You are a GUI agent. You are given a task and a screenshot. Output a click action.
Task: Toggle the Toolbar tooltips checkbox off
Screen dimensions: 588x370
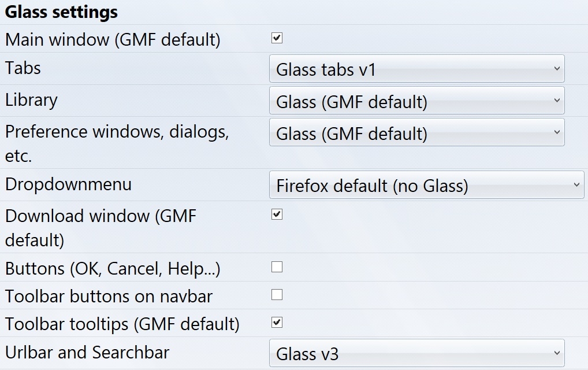click(x=277, y=323)
